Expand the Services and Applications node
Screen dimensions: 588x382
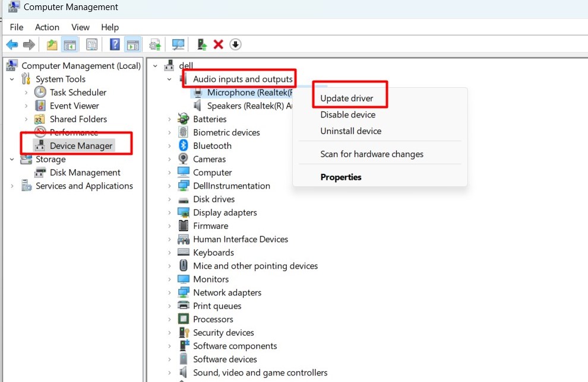coord(12,186)
